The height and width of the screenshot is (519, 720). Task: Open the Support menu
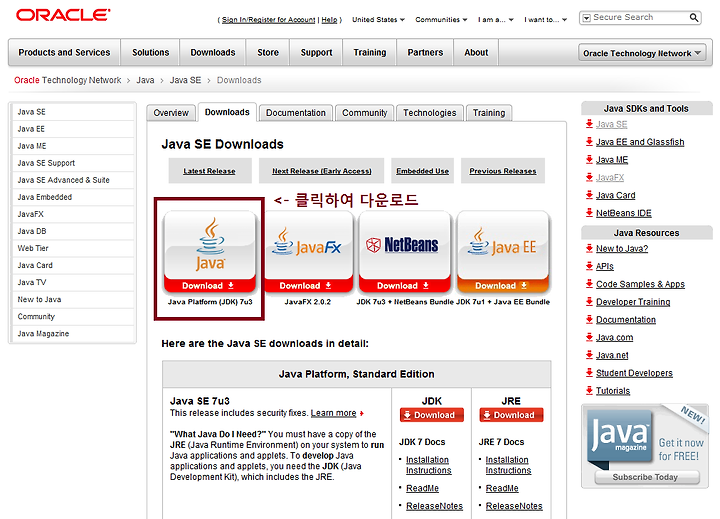tap(316, 52)
